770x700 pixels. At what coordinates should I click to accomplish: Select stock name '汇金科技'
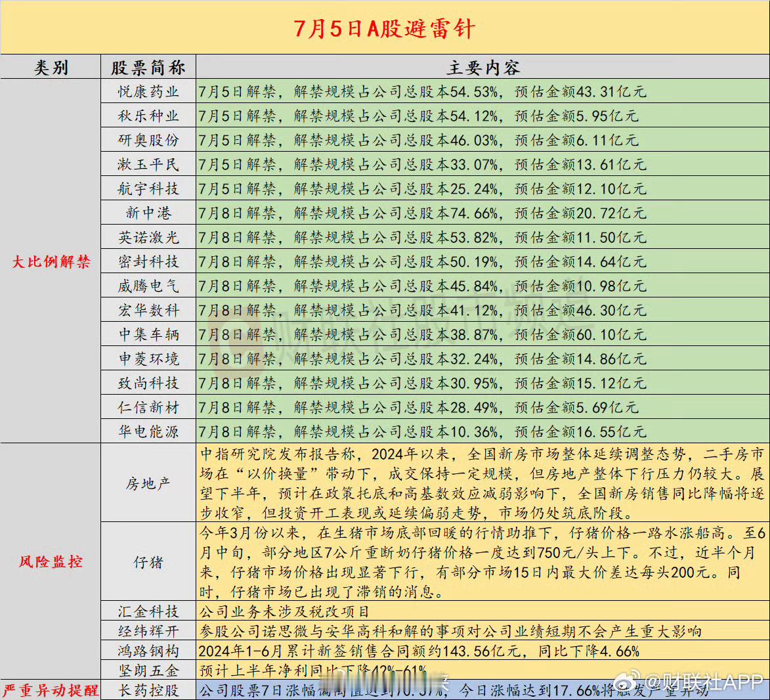pos(148,611)
